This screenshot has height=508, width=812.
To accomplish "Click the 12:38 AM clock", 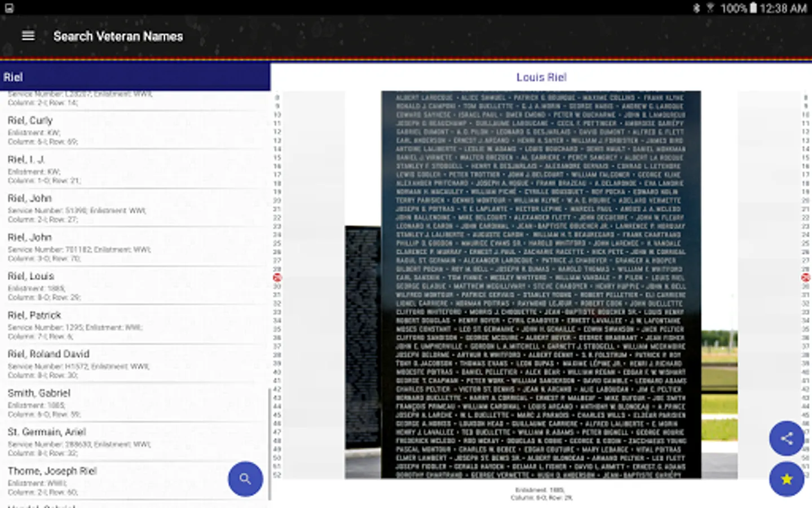I will 783,8.
